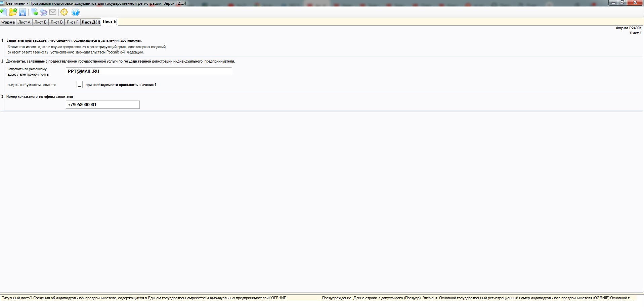Export document using the page-with-arrow icon
Screen dimensions: 644x307
coord(34,12)
